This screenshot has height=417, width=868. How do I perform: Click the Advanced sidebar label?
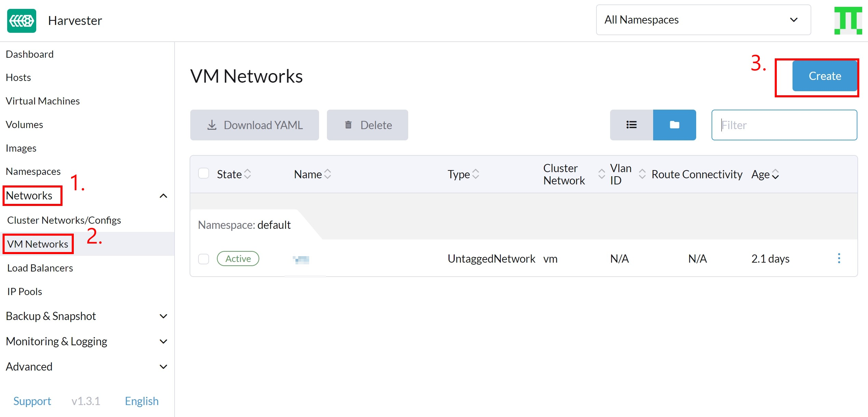click(x=29, y=367)
